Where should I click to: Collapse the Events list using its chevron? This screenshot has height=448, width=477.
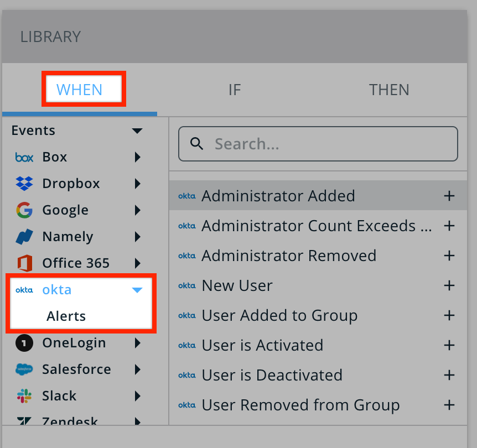pyautogui.click(x=137, y=131)
